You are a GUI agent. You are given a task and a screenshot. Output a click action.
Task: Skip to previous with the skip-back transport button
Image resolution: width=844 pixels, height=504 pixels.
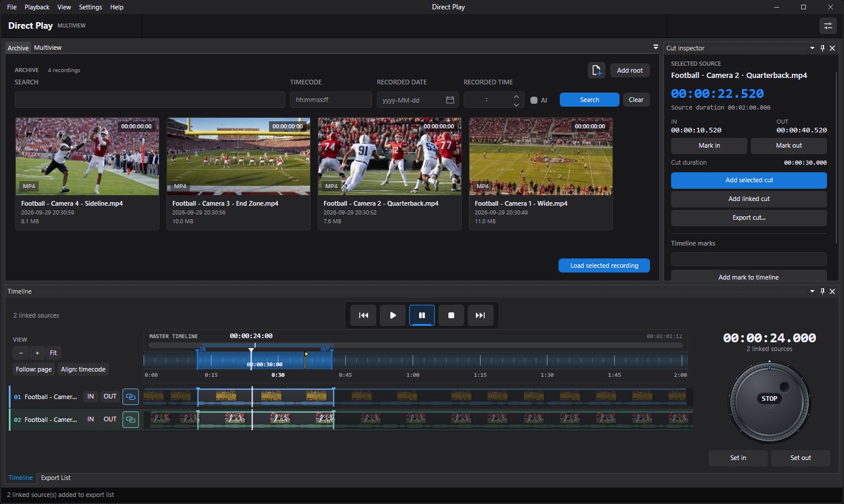point(363,315)
